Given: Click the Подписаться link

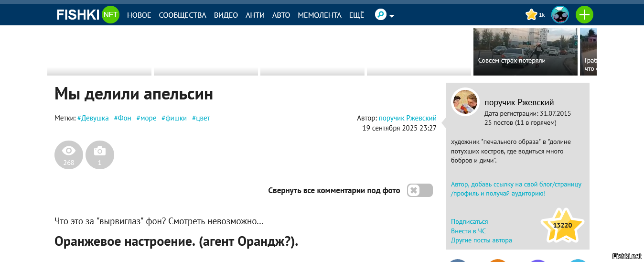Looking at the screenshot, I should 470,222.
